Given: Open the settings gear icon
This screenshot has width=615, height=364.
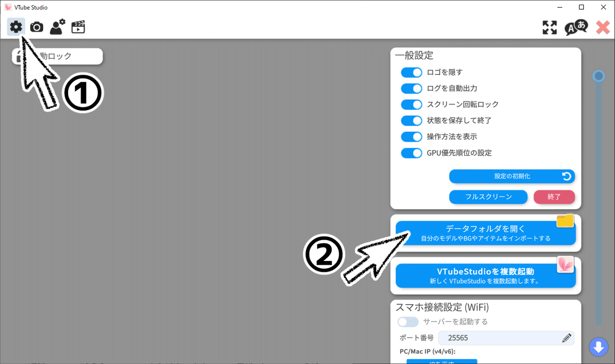Looking at the screenshot, I should (x=16, y=27).
